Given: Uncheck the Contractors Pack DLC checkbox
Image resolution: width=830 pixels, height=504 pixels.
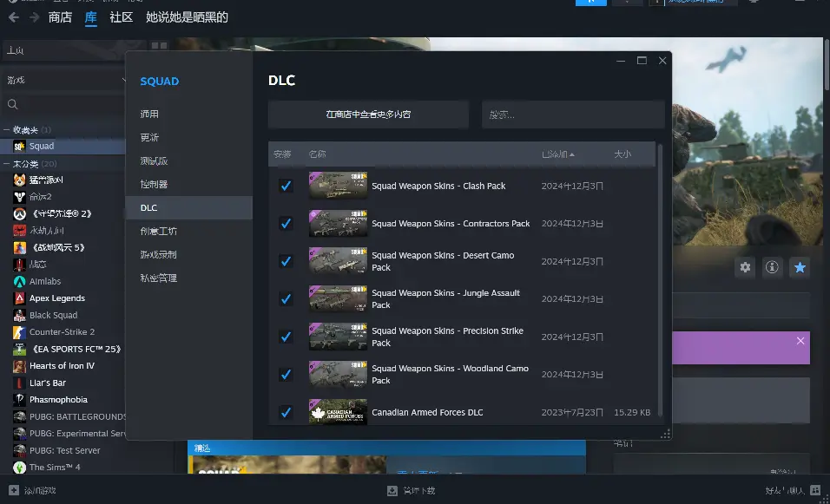Looking at the screenshot, I should [x=286, y=224].
